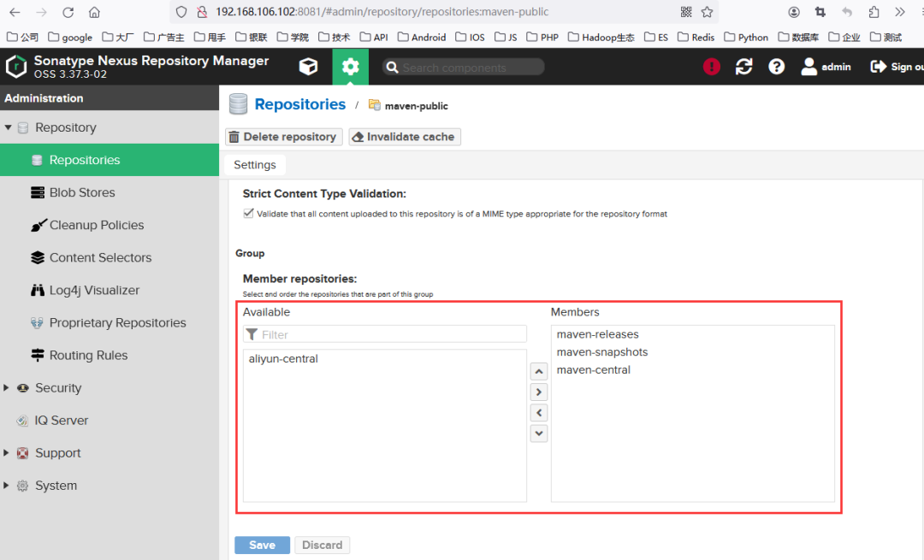Click the Repositories breadcrumb link
Screen dimensions: 924x560
click(300, 104)
